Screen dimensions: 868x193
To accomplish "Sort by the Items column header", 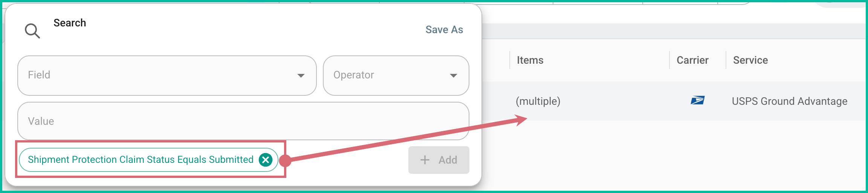I will coord(530,60).
